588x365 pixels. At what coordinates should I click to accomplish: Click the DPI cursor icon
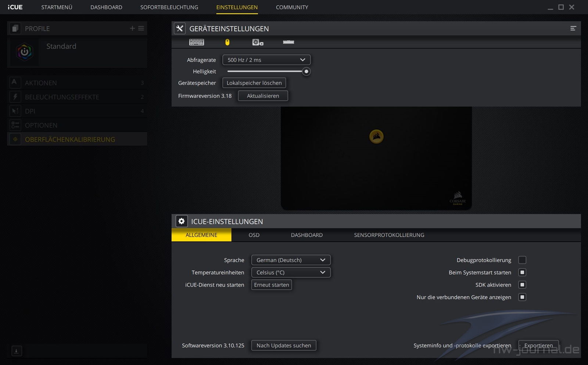15,111
